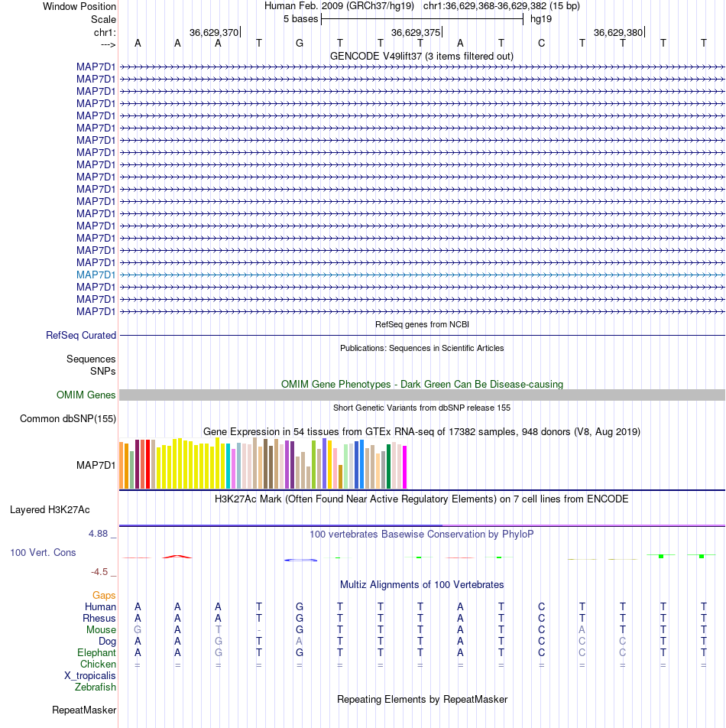Click the H3K27Ac Mark track title
726x728 pixels.
click(x=422, y=499)
